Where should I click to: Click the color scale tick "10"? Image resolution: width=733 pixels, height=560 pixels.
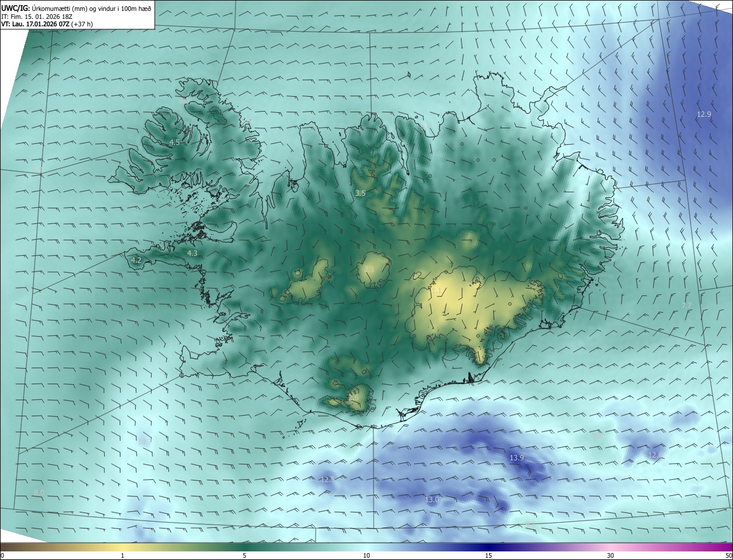pos(366,555)
